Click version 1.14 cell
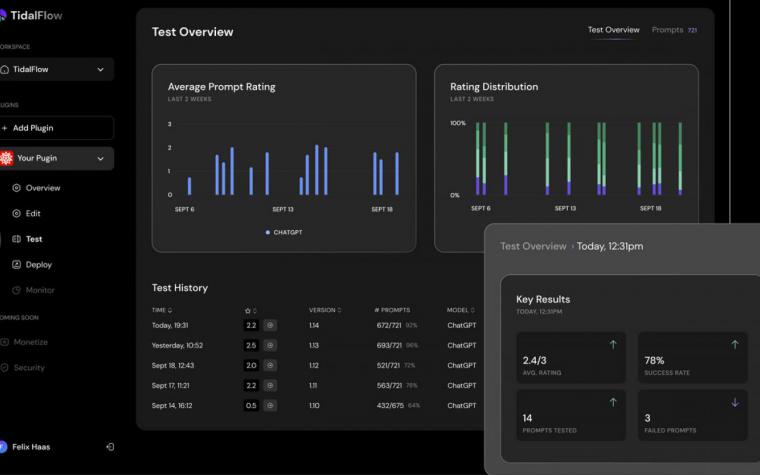The image size is (760, 475). tap(314, 325)
